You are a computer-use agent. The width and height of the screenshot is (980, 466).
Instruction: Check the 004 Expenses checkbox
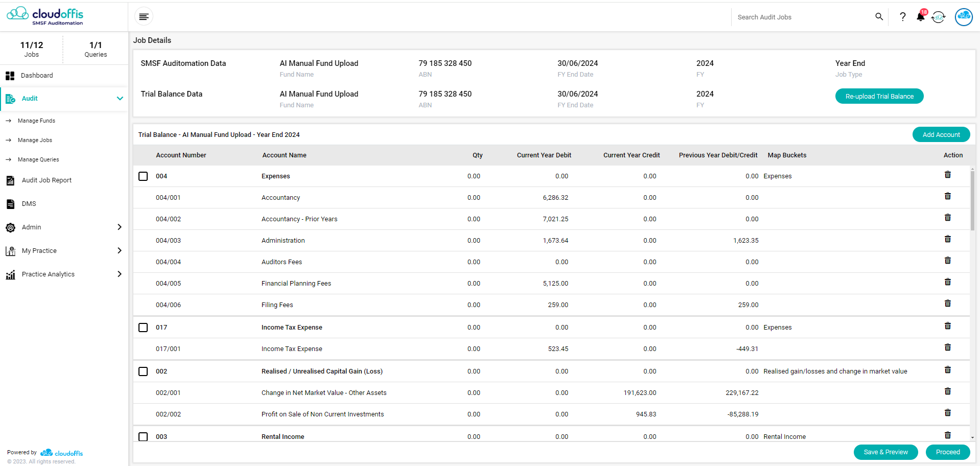(143, 176)
